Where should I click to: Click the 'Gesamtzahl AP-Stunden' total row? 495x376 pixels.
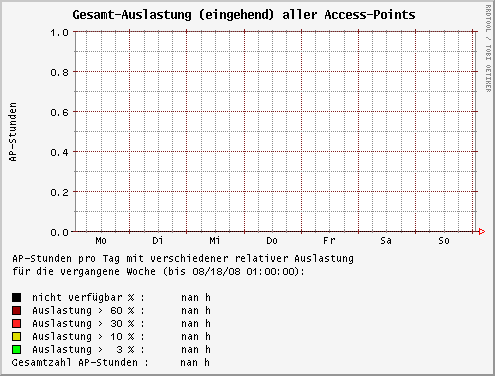click(111, 362)
